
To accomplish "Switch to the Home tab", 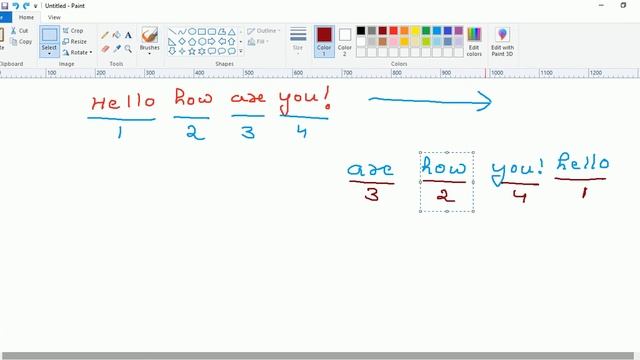I will pyautogui.click(x=26, y=18).
